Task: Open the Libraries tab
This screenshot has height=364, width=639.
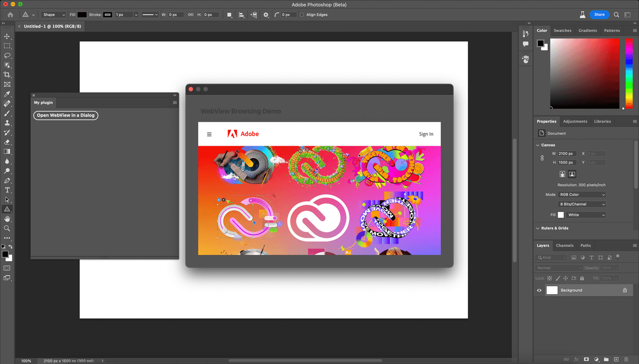Action: tap(603, 121)
